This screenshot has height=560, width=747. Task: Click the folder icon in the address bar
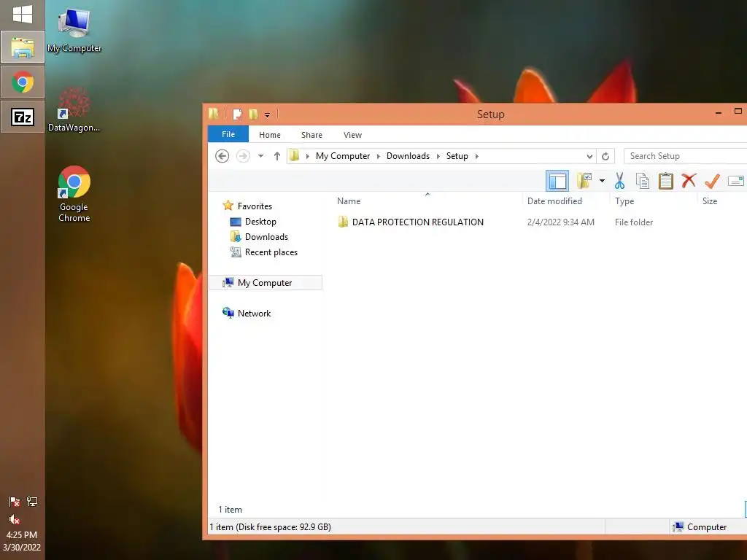295,156
